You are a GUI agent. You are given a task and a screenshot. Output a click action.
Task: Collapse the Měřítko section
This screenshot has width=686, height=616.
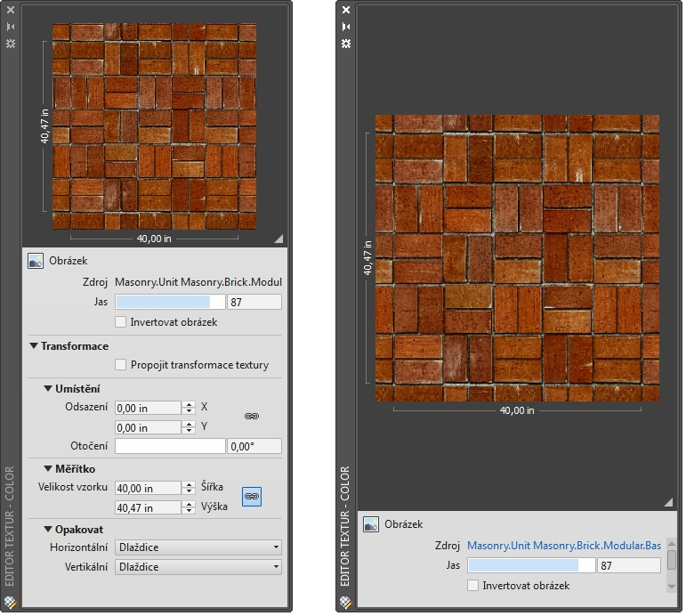point(48,468)
